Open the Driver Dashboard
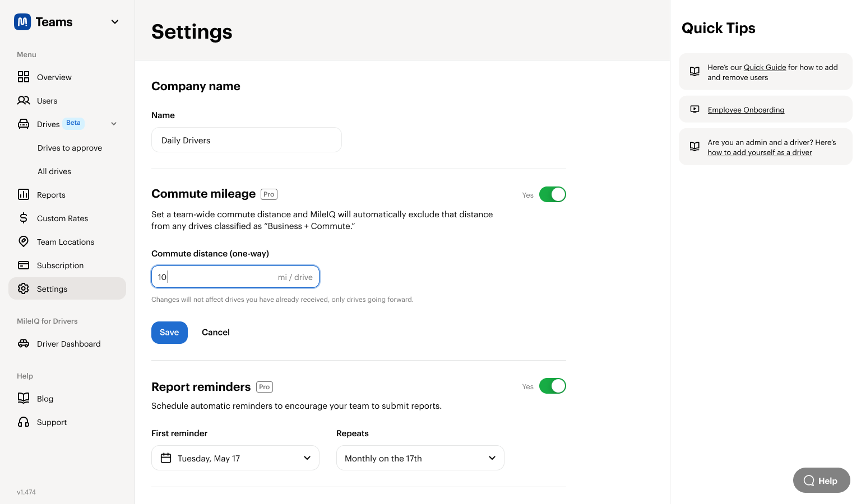861x504 pixels. (x=67, y=344)
